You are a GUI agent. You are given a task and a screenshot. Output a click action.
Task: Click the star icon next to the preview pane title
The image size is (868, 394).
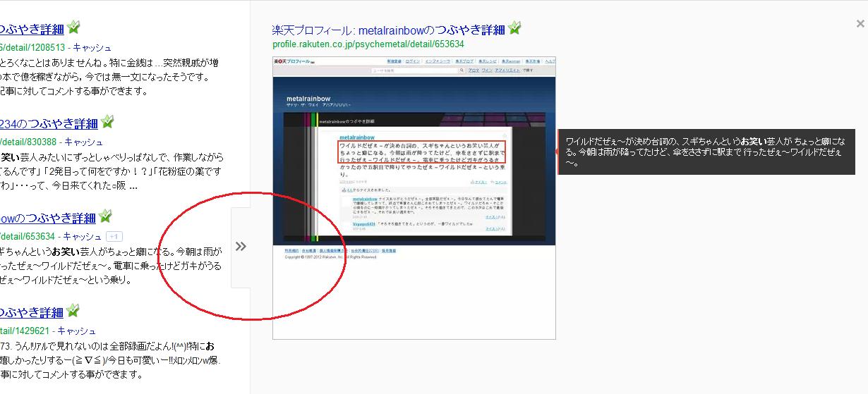[x=515, y=28]
